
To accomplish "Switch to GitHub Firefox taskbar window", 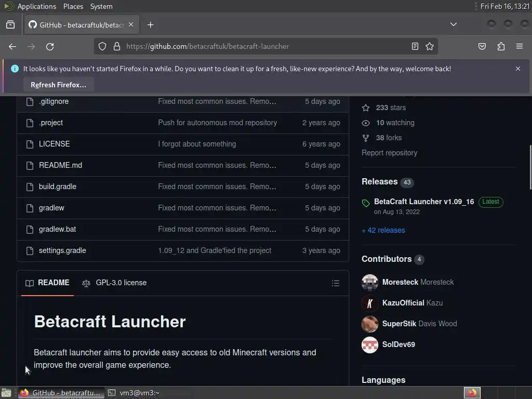I will pyautogui.click(x=61, y=393).
